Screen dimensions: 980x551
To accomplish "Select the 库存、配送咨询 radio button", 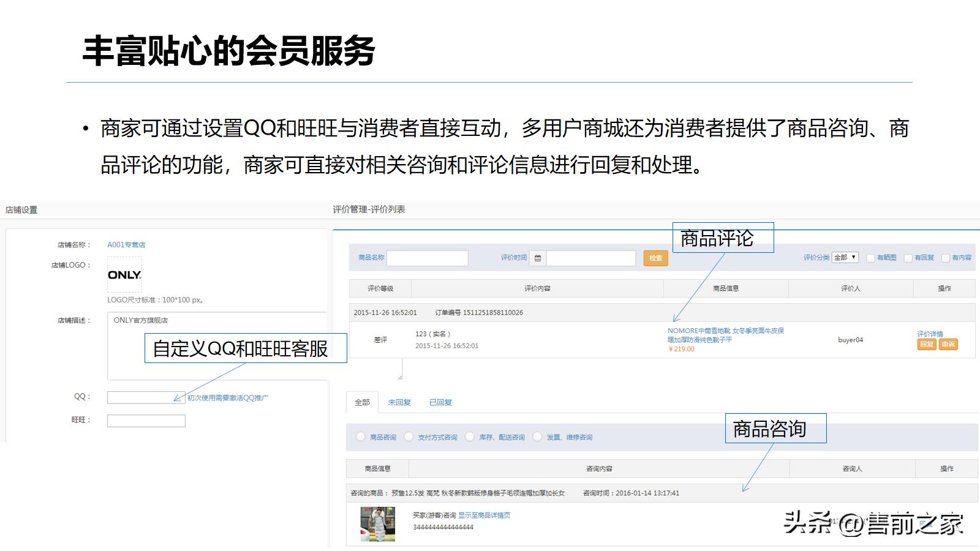I will point(470,437).
